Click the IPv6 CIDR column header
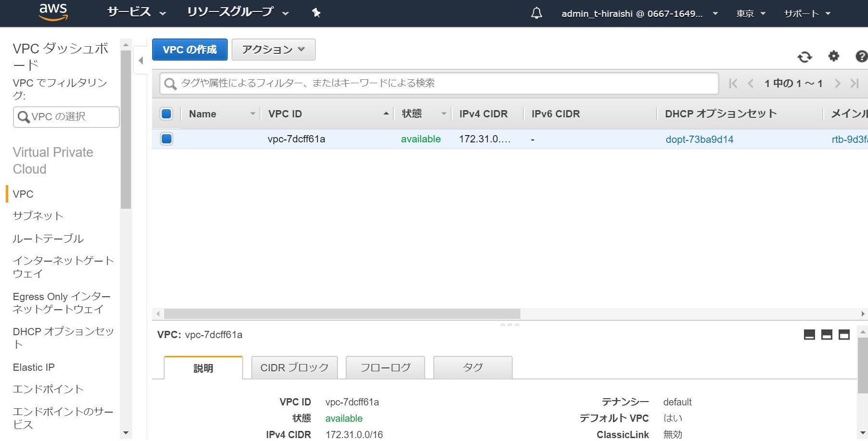This screenshot has width=868, height=441. [556, 114]
